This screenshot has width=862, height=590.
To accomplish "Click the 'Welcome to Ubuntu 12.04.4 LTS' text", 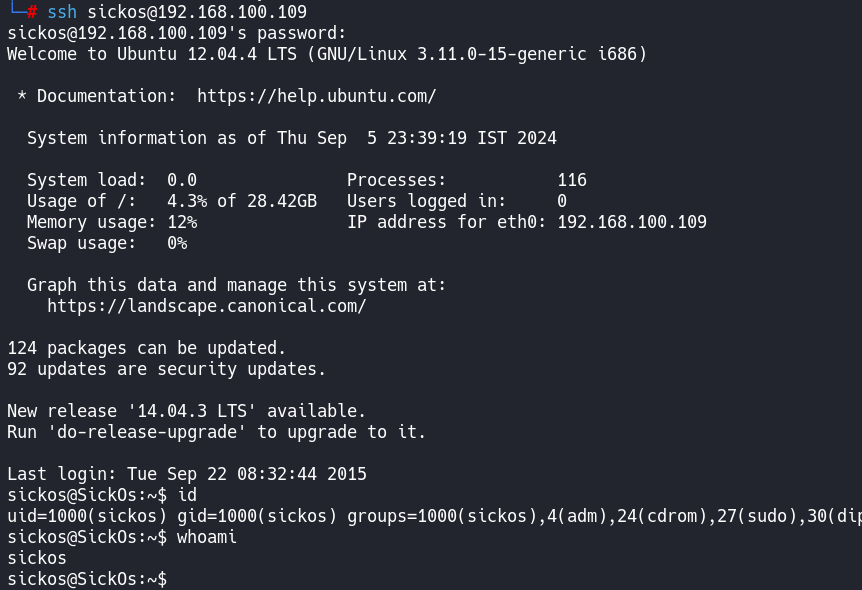I will pyautogui.click(x=157, y=54).
